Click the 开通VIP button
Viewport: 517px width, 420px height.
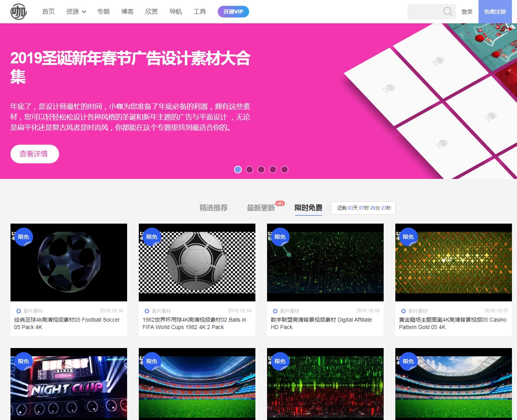click(x=233, y=12)
